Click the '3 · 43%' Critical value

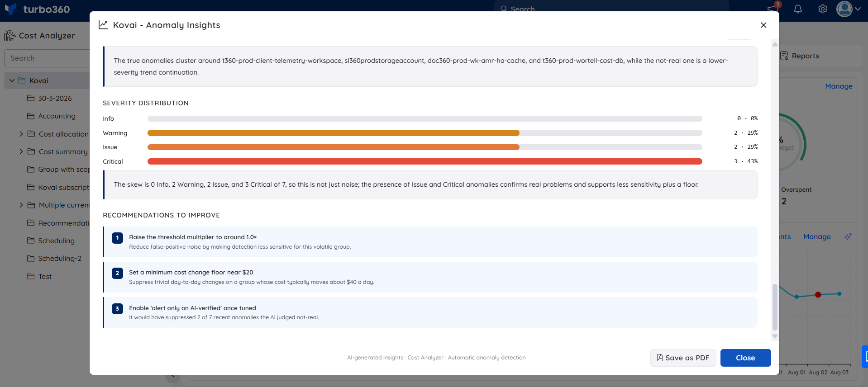pos(746,161)
